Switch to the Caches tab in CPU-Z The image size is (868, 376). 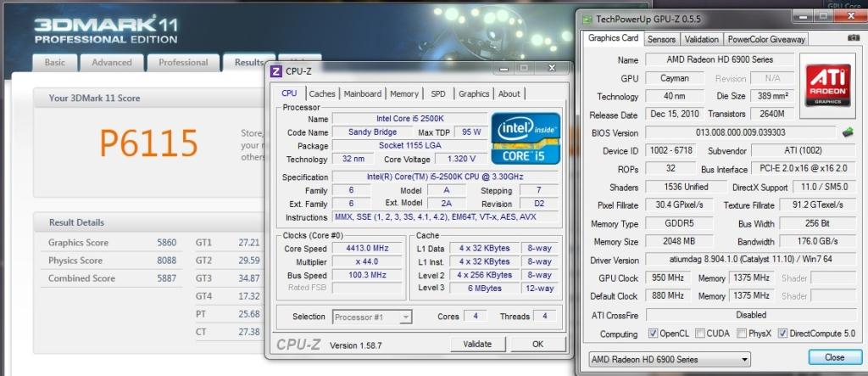(x=321, y=93)
